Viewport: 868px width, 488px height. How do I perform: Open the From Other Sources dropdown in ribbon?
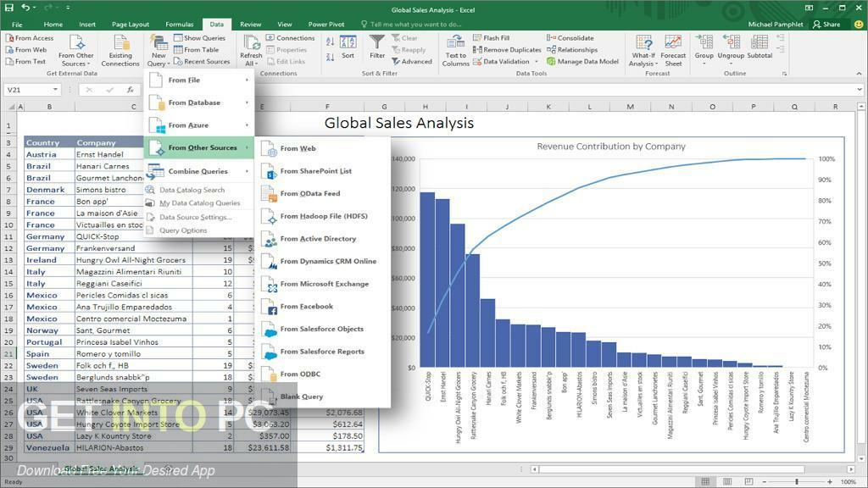[76, 50]
